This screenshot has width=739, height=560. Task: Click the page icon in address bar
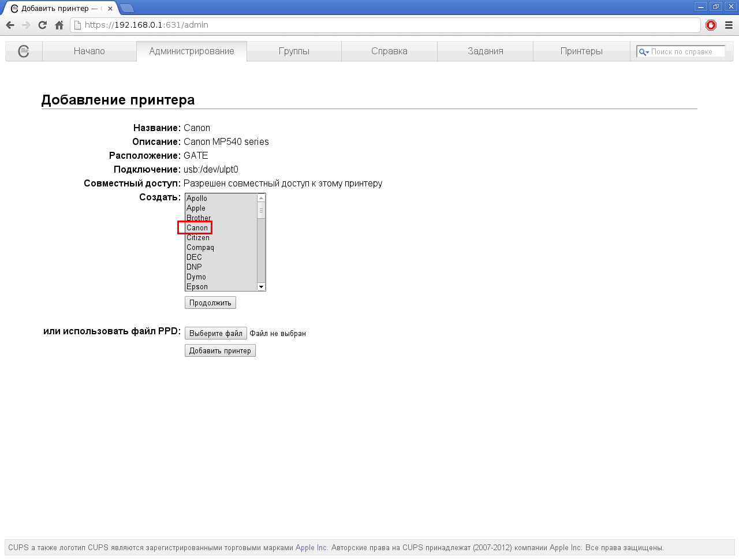pyautogui.click(x=77, y=25)
